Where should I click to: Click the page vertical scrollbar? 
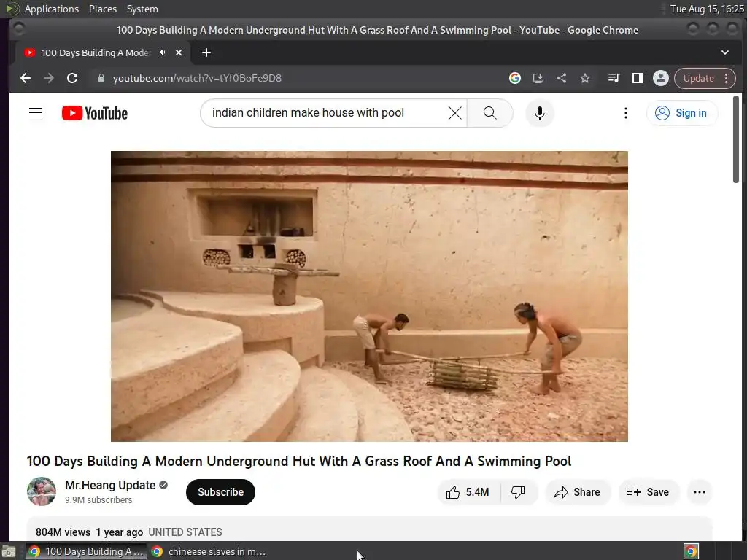736,139
